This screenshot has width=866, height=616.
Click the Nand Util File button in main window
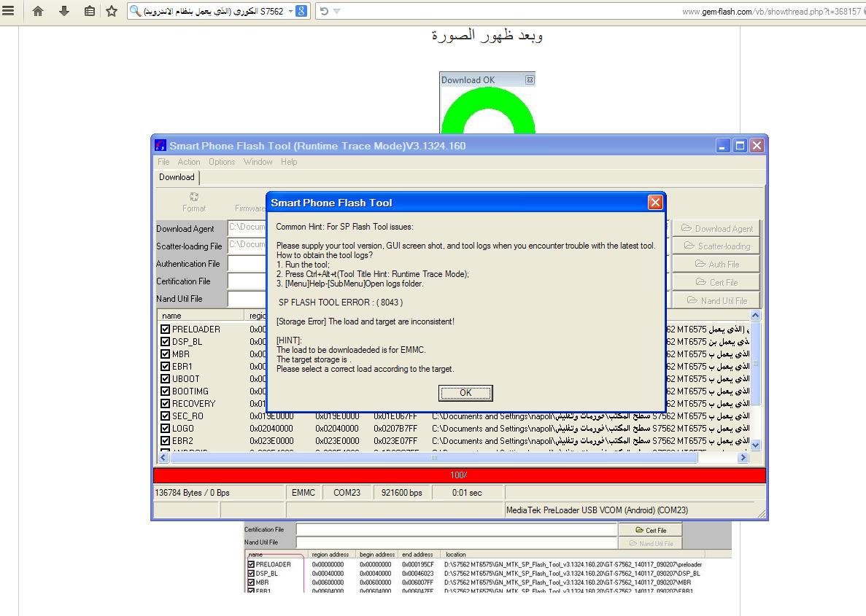point(716,300)
